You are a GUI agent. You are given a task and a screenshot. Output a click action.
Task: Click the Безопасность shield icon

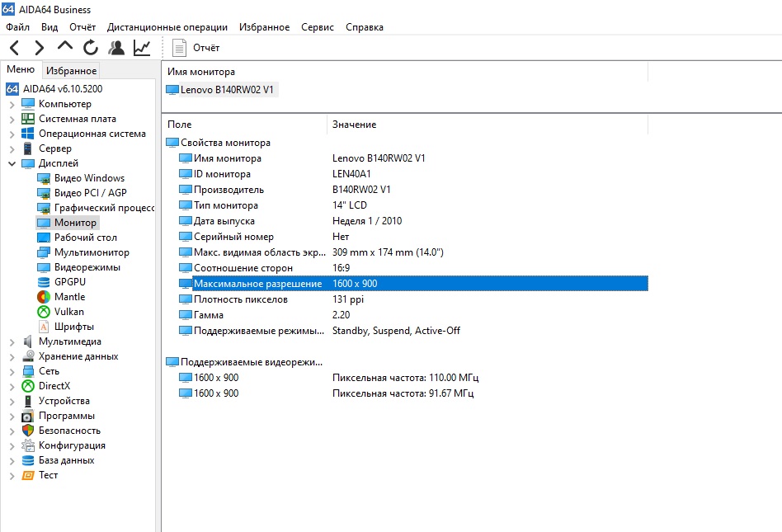point(28,431)
